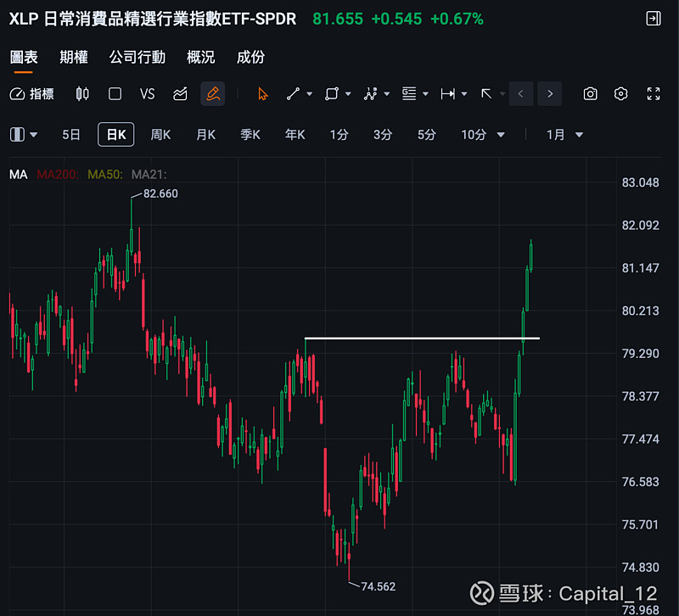Select the 1分 minute timeframe
The width and height of the screenshot is (679, 616).
click(339, 135)
